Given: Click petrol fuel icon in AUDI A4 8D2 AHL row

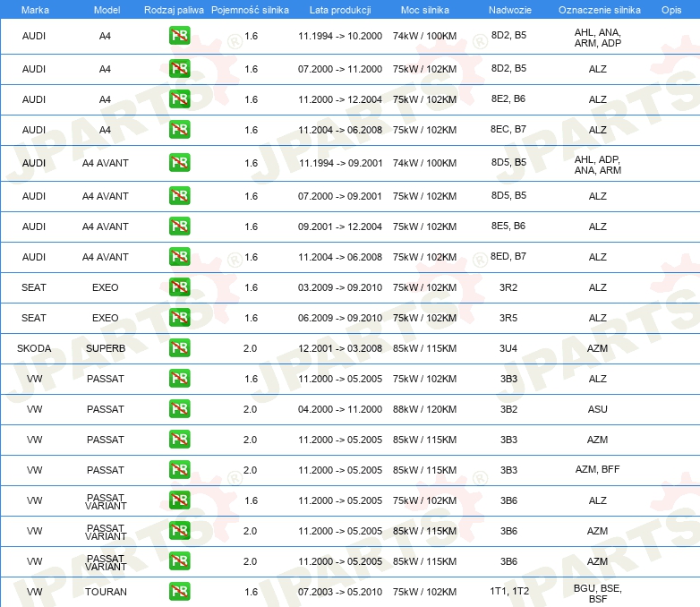Looking at the screenshot, I should (x=179, y=35).
